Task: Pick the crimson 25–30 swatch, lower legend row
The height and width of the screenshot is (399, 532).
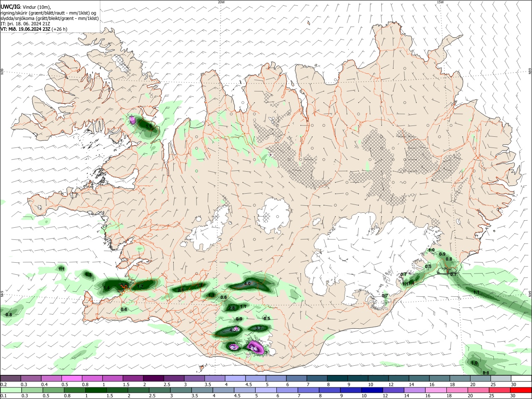Action: point(499,390)
